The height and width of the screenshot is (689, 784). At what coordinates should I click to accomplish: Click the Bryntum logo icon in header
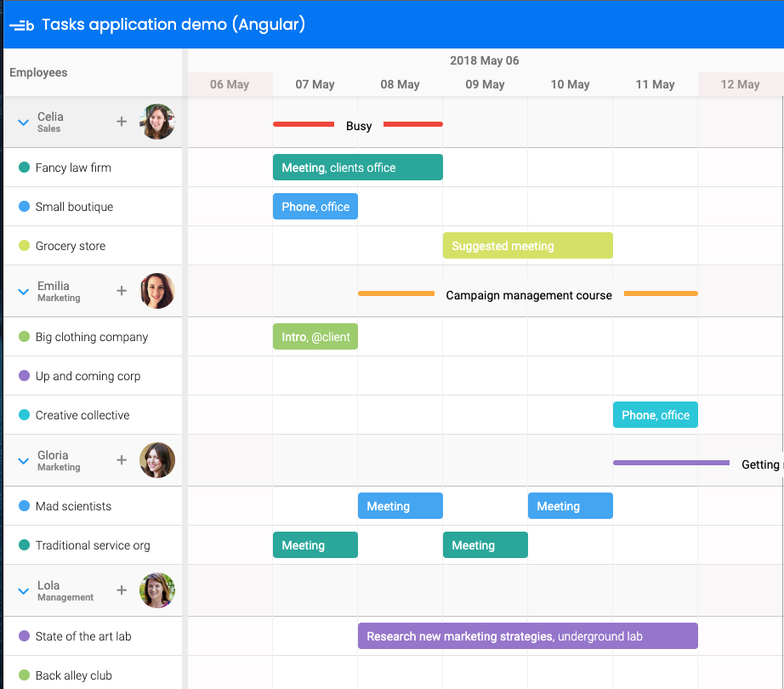point(22,26)
